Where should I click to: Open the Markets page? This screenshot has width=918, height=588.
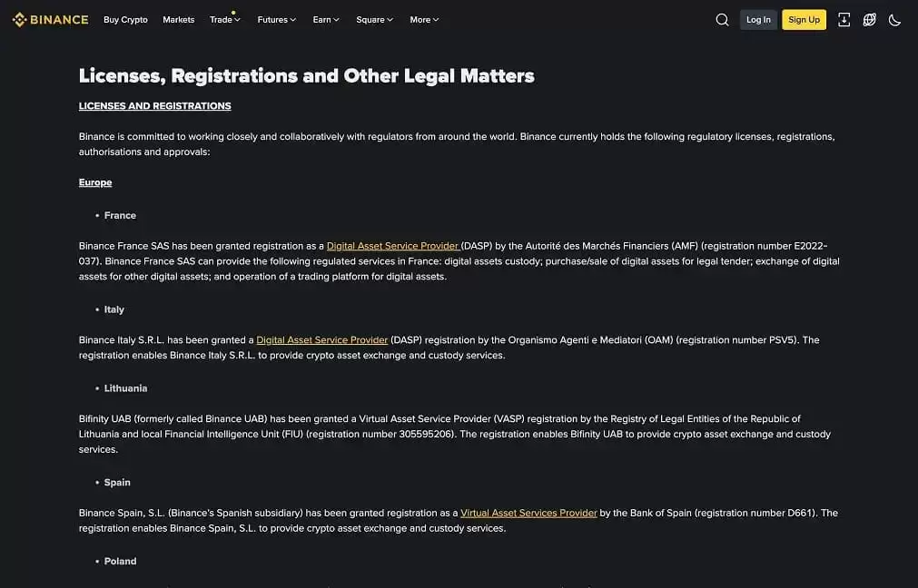178,20
